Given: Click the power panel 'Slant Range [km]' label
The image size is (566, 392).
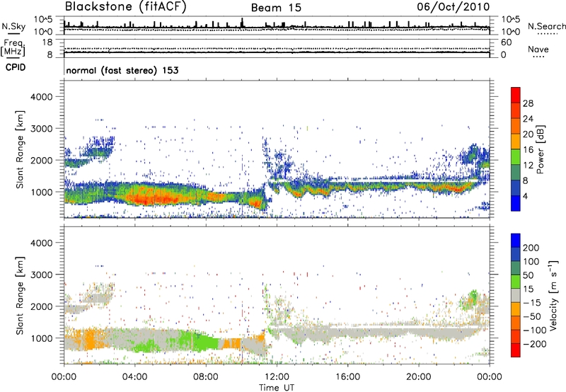Looking at the screenshot, I should coord(20,149).
